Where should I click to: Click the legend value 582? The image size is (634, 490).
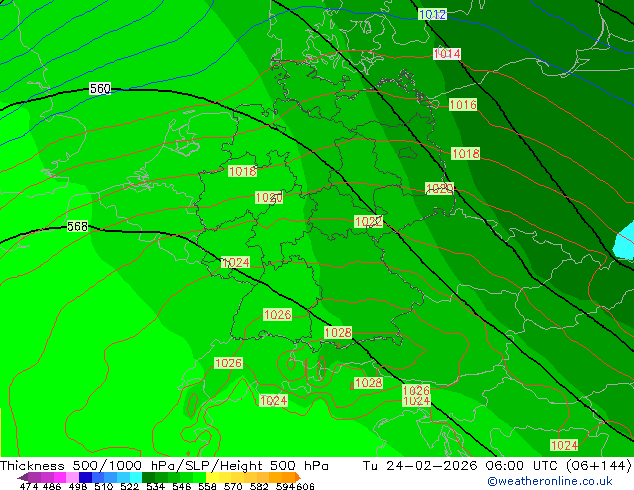[259, 486]
